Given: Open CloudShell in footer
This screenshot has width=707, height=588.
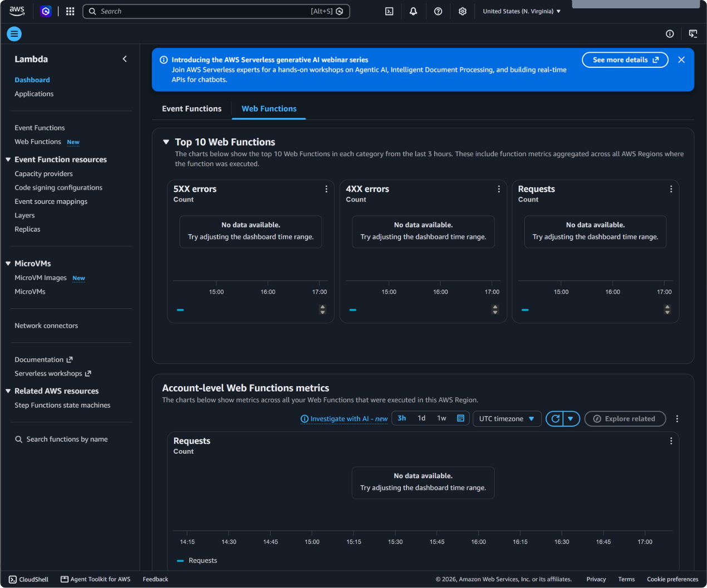Looking at the screenshot, I should point(28,579).
